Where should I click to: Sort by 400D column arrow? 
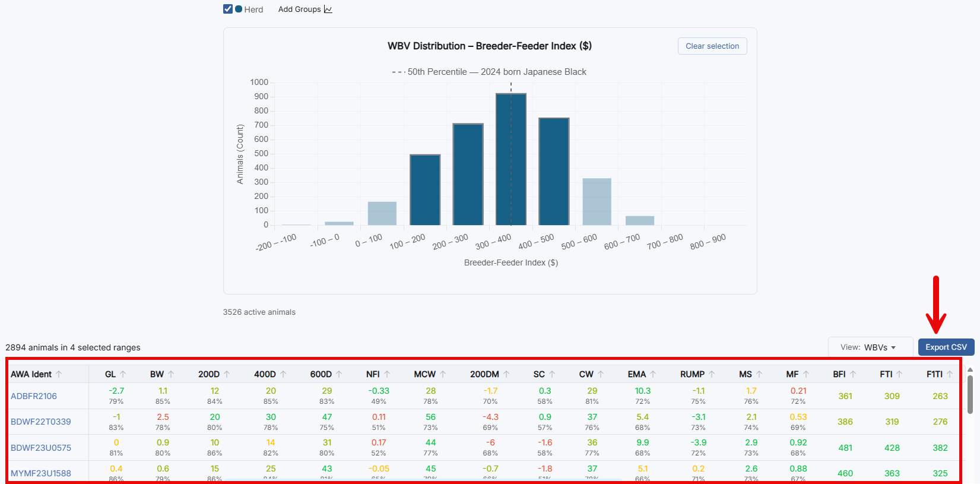click(x=283, y=374)
